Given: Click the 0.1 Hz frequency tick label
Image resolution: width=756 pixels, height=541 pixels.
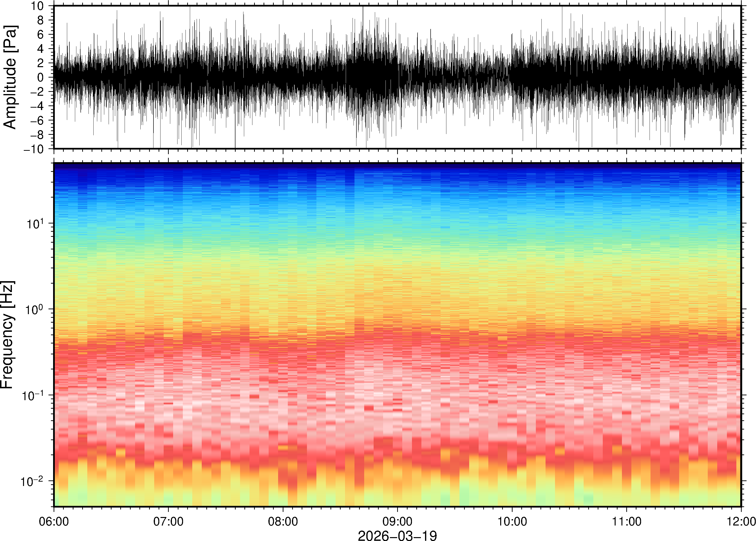Looking at the screenshot, I should [x=32, y=395].
